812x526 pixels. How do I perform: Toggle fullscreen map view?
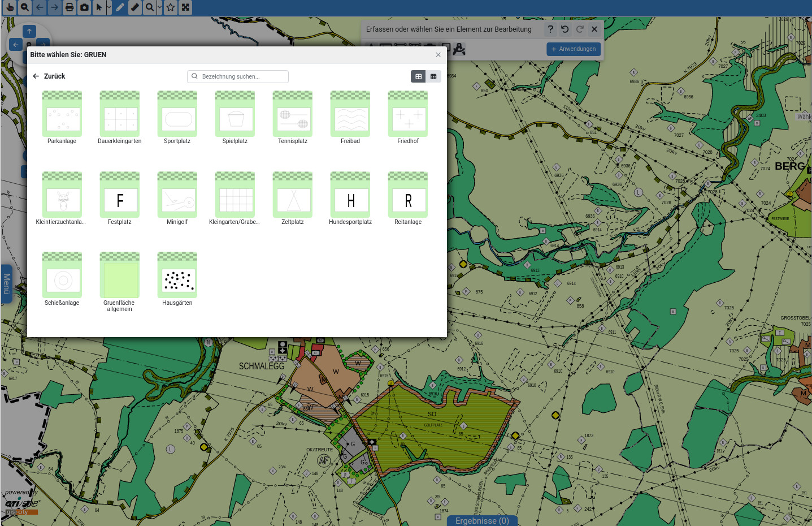(x=185, y=7)
